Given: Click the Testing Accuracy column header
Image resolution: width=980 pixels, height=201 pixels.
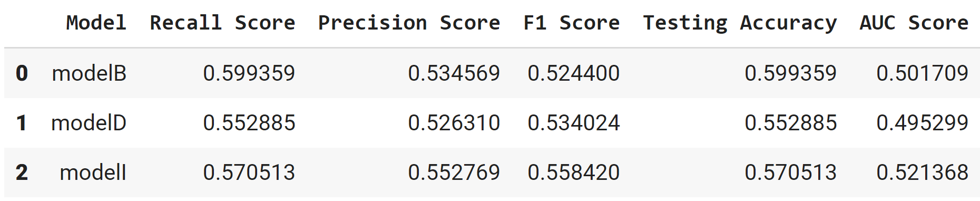Looking at the screenshot, I should [x=740, y=23].
